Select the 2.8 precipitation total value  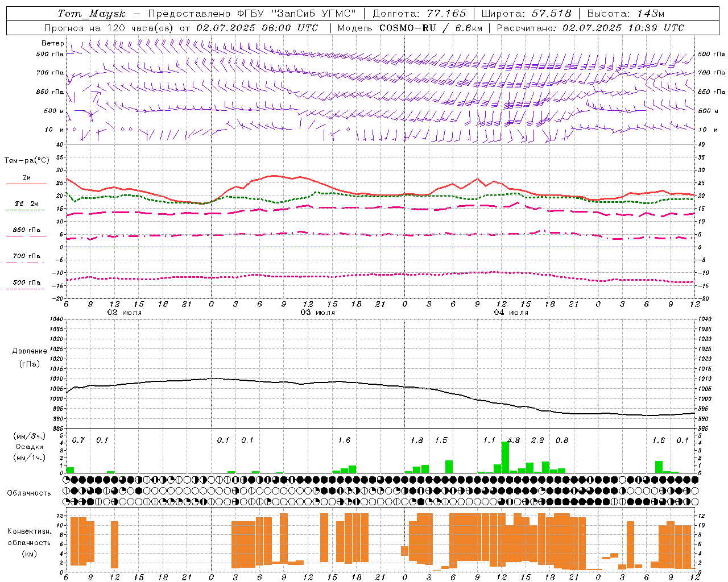click(537, 440)
